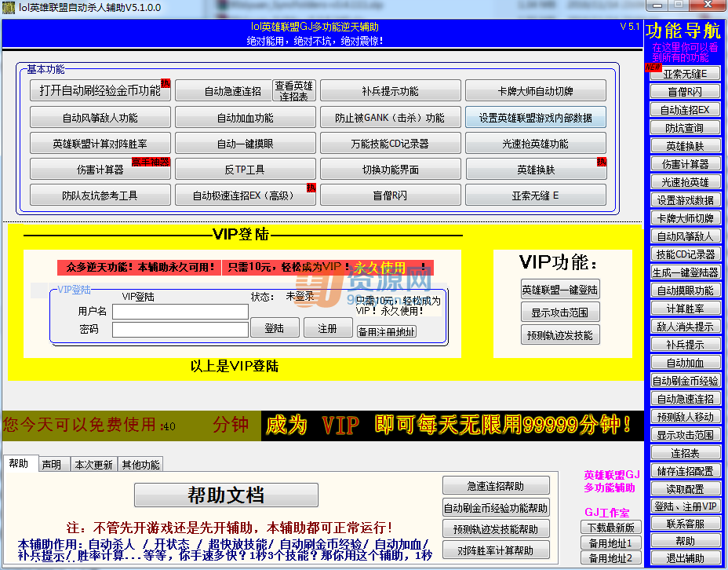Click the 反TP工具 button

246,169
